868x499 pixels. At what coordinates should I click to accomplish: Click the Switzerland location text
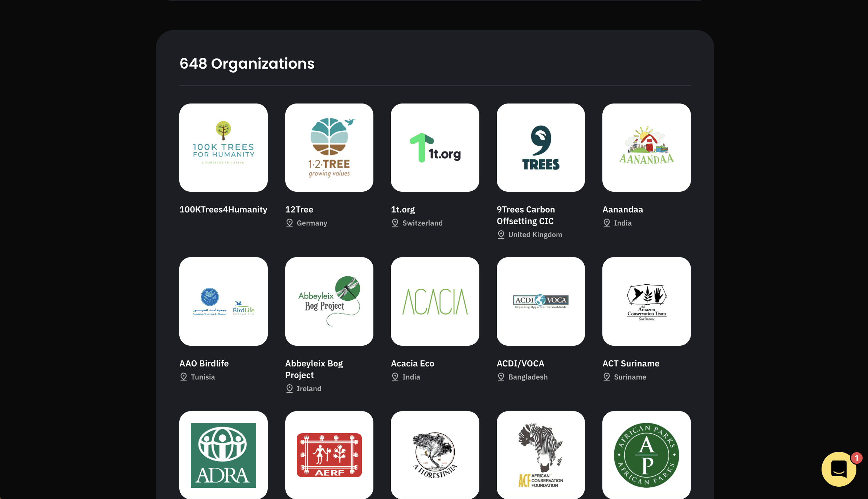(x=422, y=223)
